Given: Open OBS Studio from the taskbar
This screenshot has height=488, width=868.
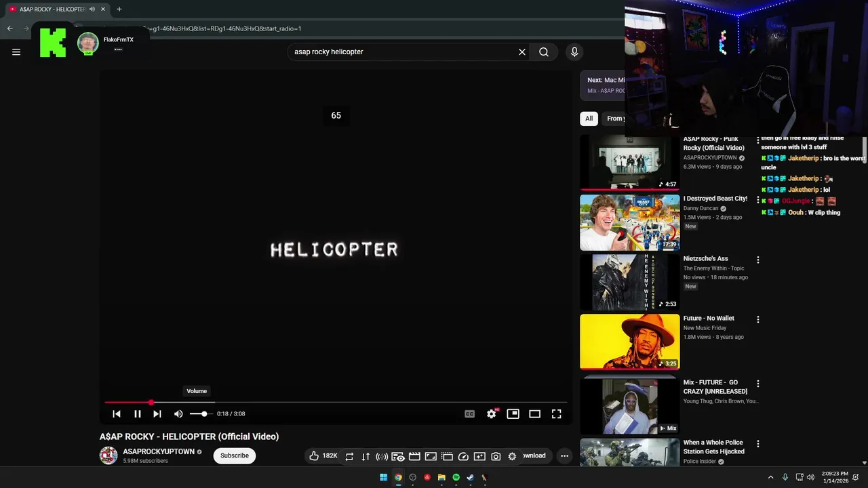Looking at the screenshot, I should coord(412,477).
